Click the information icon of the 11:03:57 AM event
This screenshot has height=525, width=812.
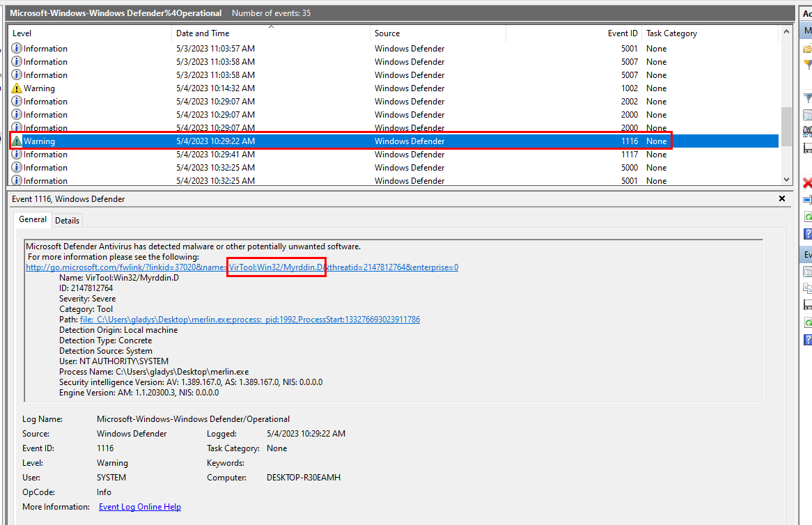tap(17, 49)
